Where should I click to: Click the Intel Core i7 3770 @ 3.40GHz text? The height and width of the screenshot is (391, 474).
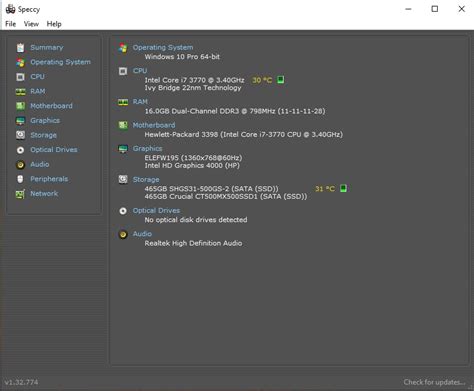pyautogui.click(x=194, y=80)
